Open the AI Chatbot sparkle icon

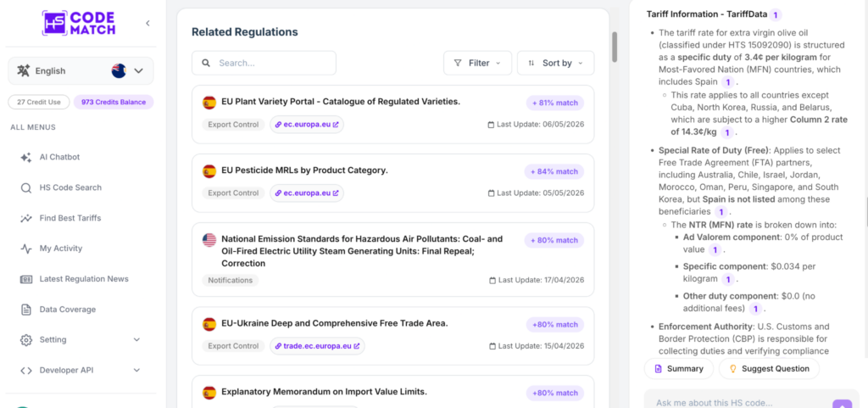pyautogui.click(x=26, y=157)
